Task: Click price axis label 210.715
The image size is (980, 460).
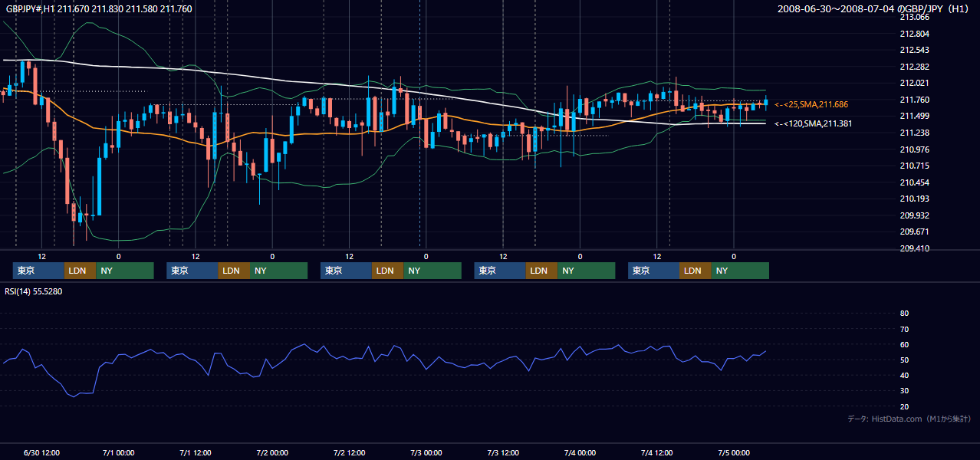Action: point(913,166)
